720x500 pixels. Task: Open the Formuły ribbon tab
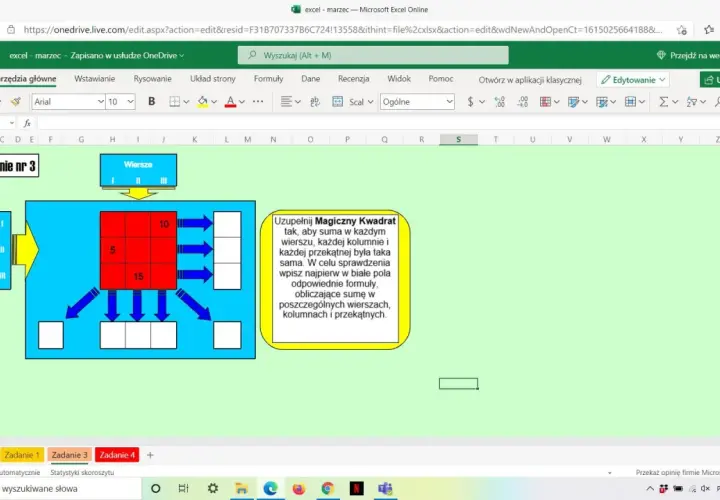point(268,79)
